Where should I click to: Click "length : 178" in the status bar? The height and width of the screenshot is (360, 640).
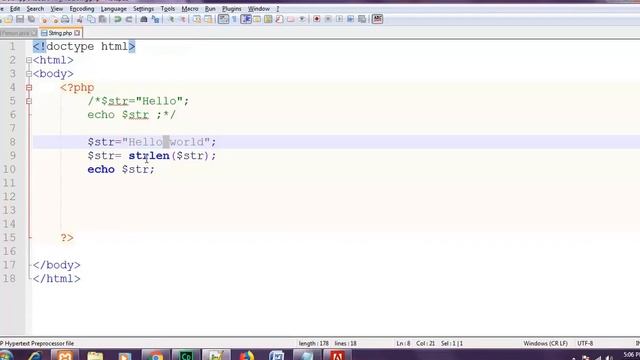click(313, 344)
